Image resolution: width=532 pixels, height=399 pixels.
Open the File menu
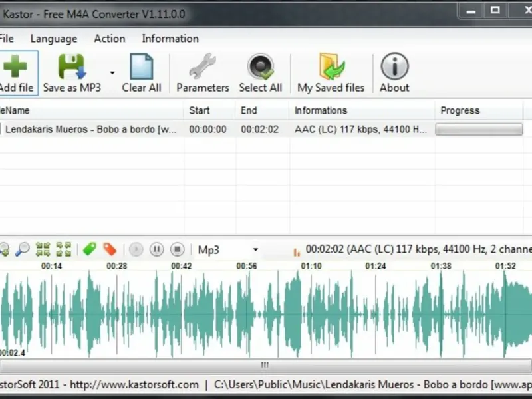[7, 39]
